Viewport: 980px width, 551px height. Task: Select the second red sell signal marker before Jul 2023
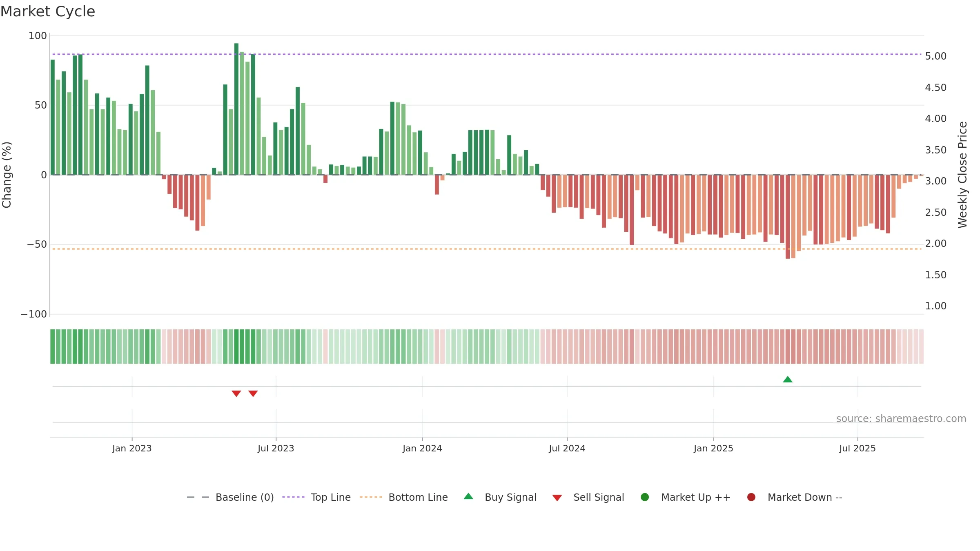[x=253, y=393]
